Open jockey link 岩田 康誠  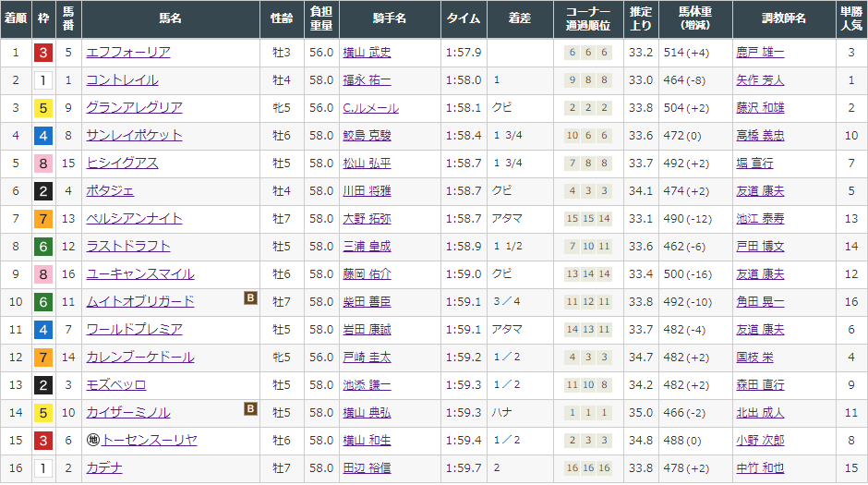[x=367, y=329]
